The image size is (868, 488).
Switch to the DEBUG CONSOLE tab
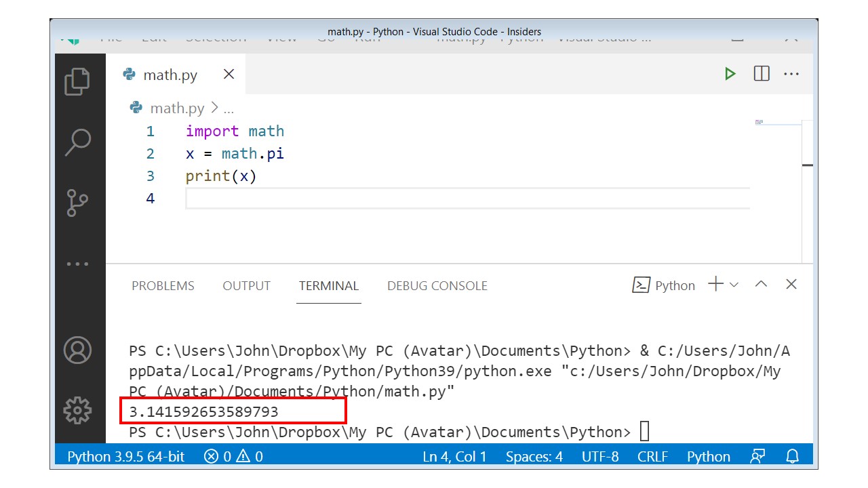[437, 285]
